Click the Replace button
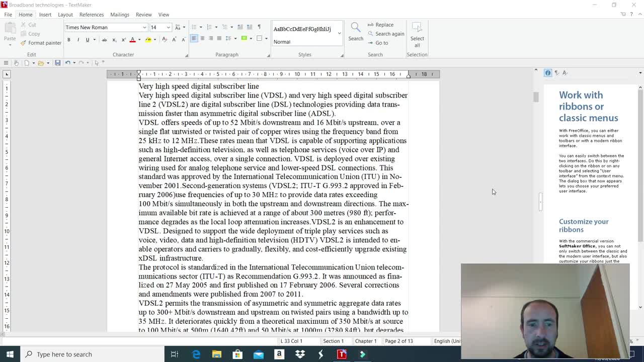This screenshot has width=644, height=362. pyautogui.click(x=380, y=25)
